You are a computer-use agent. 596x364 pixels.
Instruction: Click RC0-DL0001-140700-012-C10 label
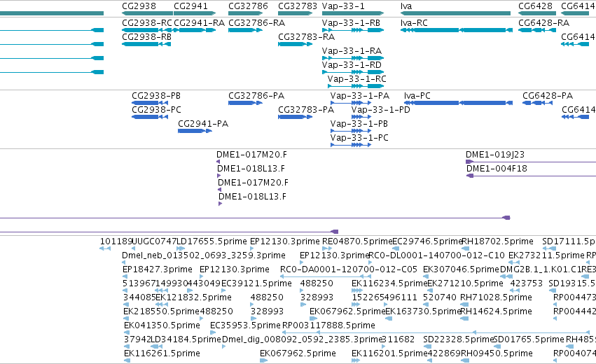[437, 255]
